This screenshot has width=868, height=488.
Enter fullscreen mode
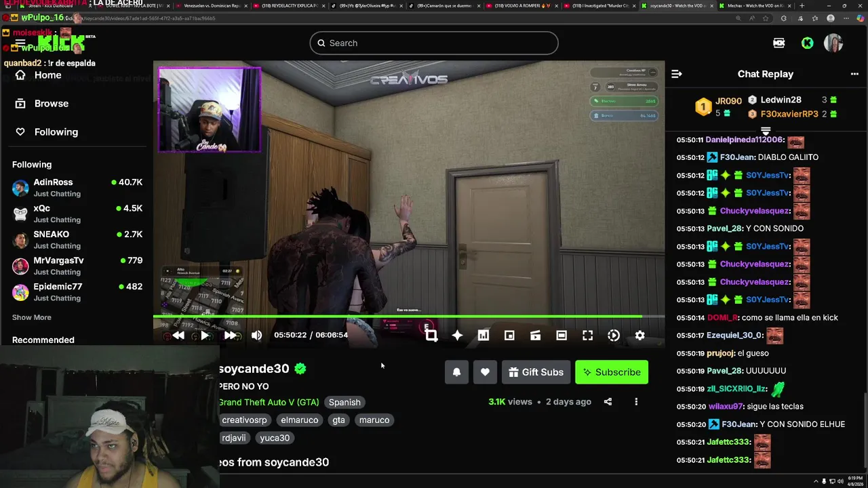point(588,335)
